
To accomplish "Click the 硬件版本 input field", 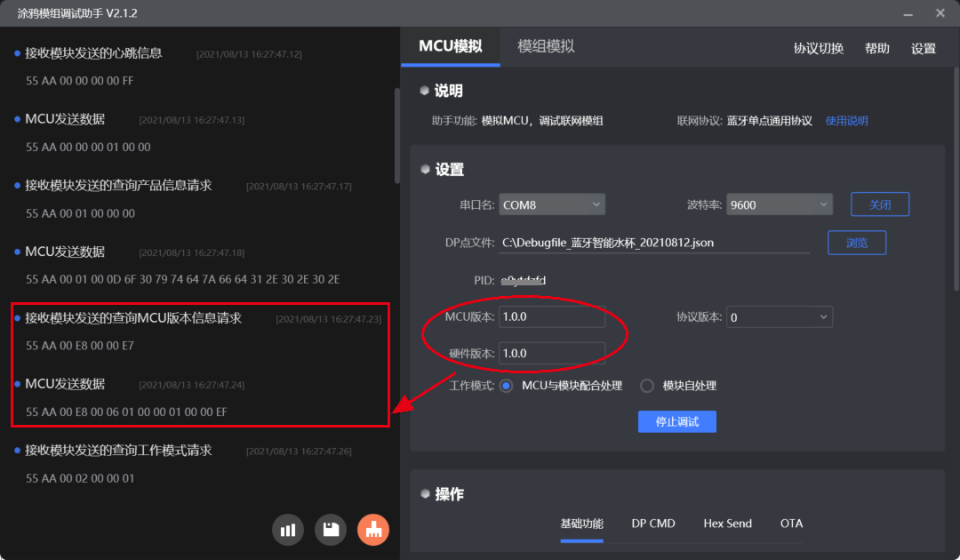I will tap(552, 353).
